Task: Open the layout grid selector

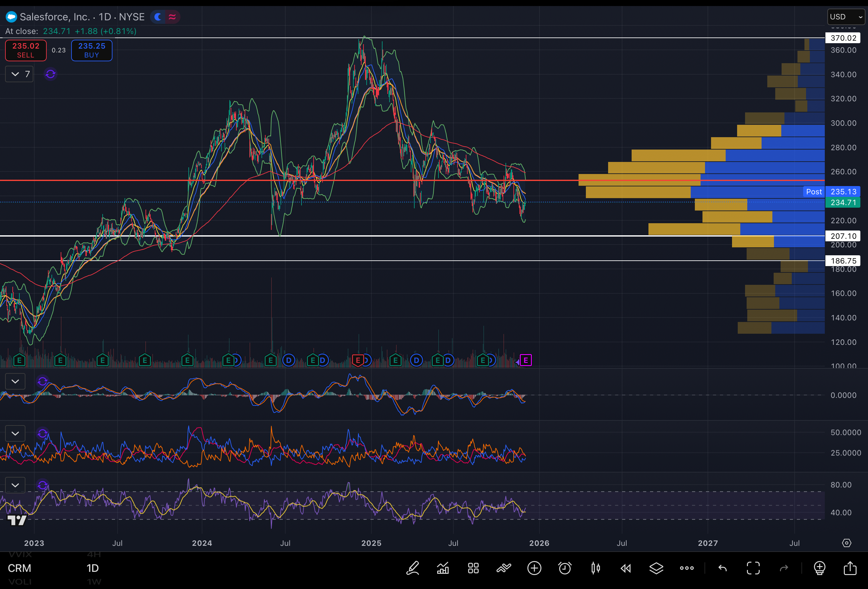Action: [x=473, y=568]
